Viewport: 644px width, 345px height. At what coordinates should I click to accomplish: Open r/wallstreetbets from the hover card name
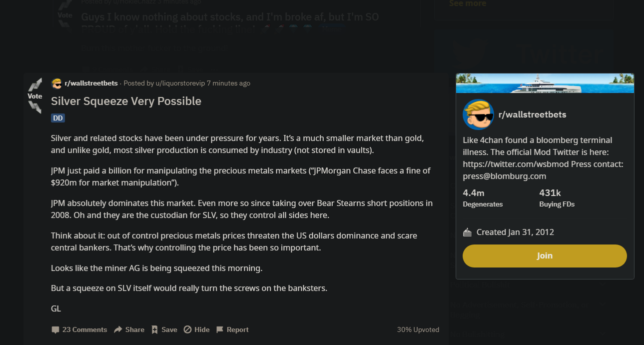click(x=532, y=114)
